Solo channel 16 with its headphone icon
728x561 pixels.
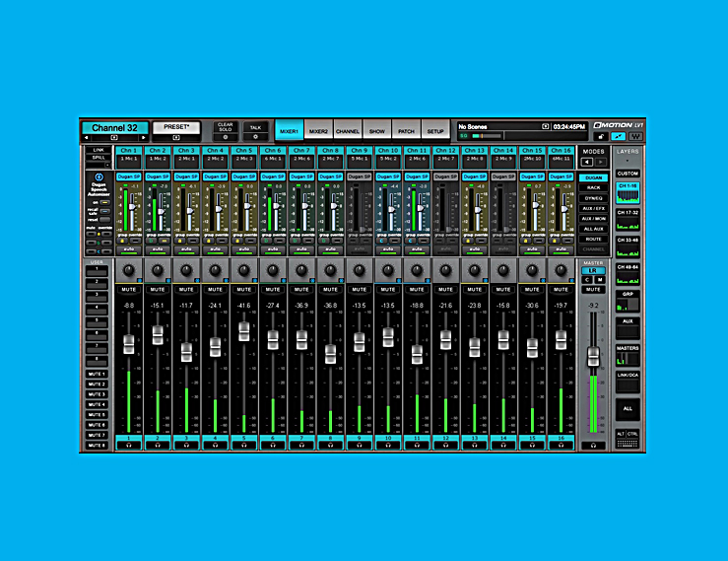point(561,446)
